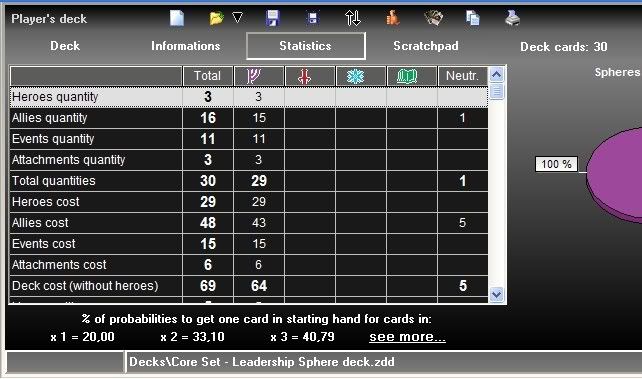Save the deck with the large floppy icon

pyautogui.click(x=272, y=18)
